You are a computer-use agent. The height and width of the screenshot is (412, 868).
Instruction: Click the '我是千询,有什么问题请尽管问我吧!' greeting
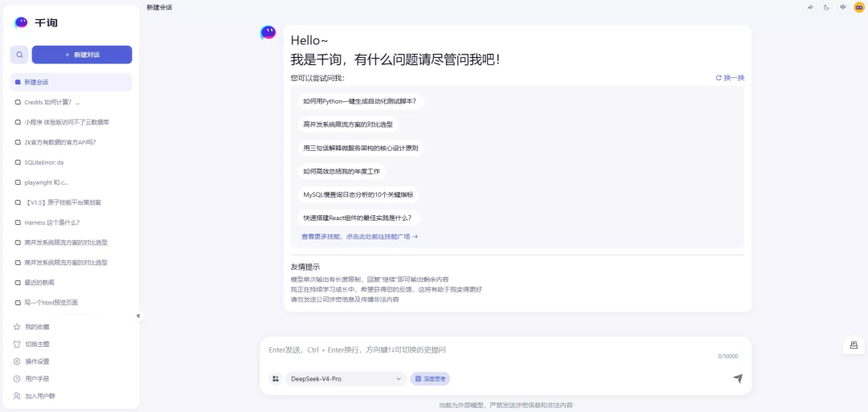click(x=395, y=59)
